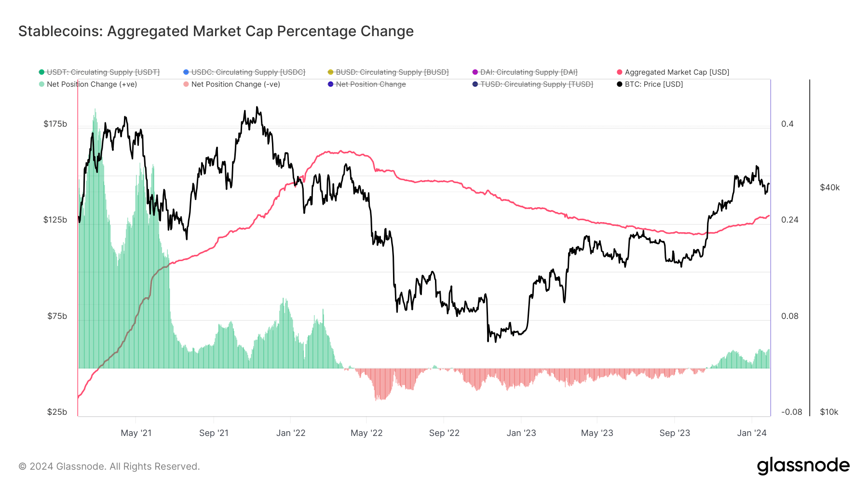This screenshot has height=488, width=868.
Task: Toggle USDC Circulating Supply legend entry
Action: [248, 72]
